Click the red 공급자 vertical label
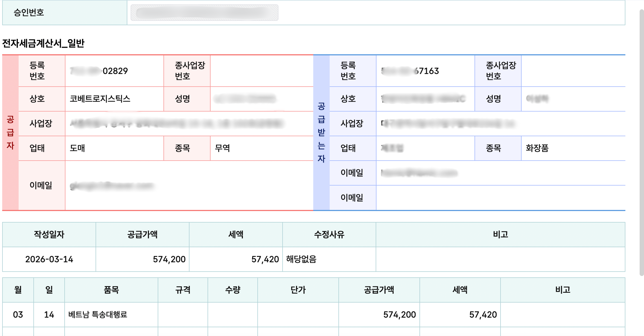 (10, 133)
